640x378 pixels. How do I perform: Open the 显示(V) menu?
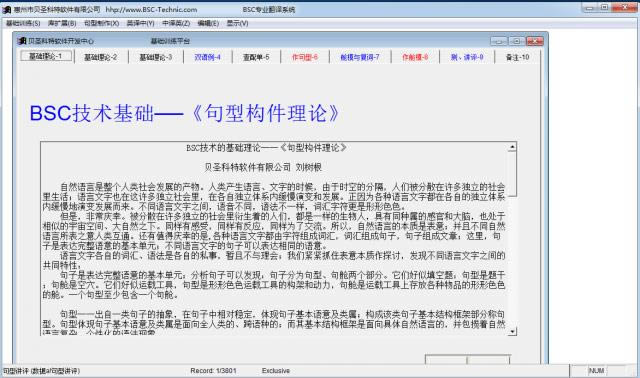click(x=237, y=23)
